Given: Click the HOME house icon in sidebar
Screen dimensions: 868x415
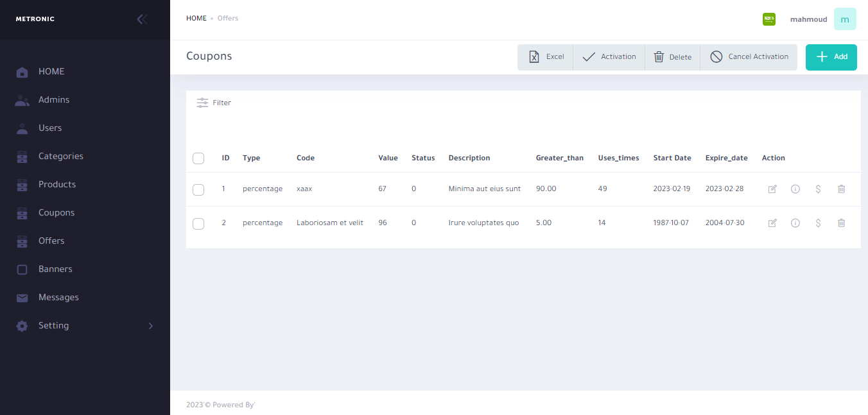Looking at the screenshot, I should 22,72.
